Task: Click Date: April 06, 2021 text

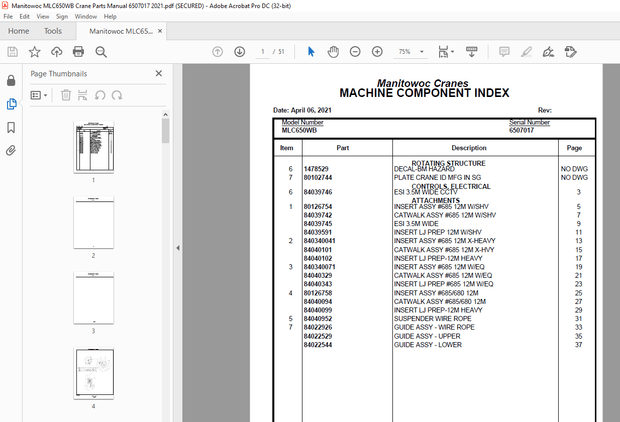Action: [x=302, y=110]
